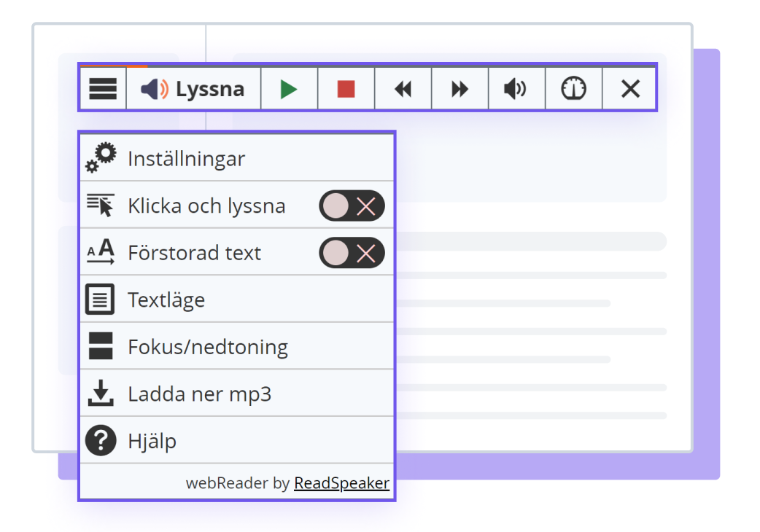Viewport: 760px width, 532px height.
Task: Open the volume control icon
Action: coord(516,89)
